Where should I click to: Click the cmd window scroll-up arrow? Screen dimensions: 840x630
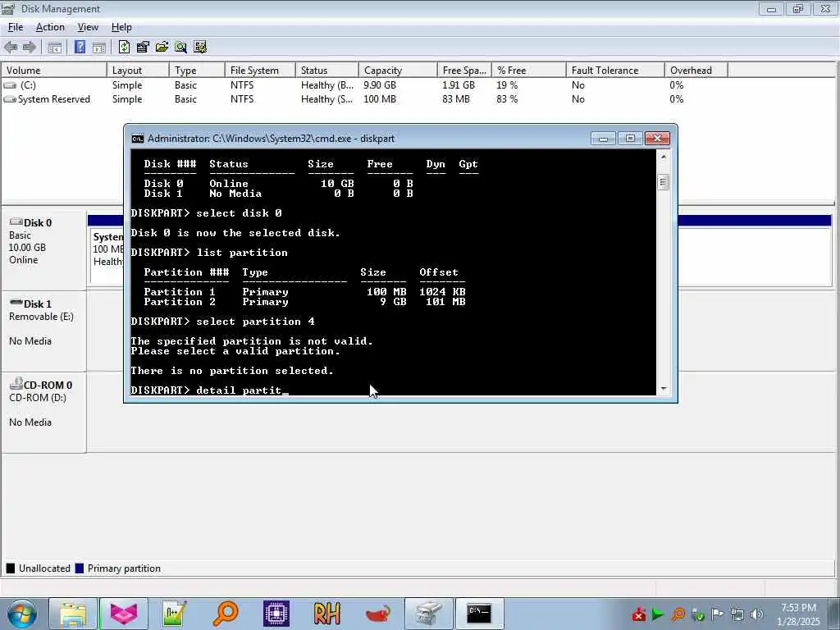[x=663, y=157]
